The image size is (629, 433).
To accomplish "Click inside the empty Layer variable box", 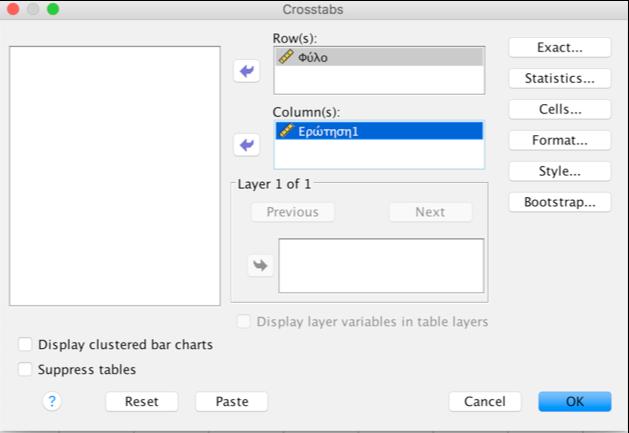I will (381, 266).
